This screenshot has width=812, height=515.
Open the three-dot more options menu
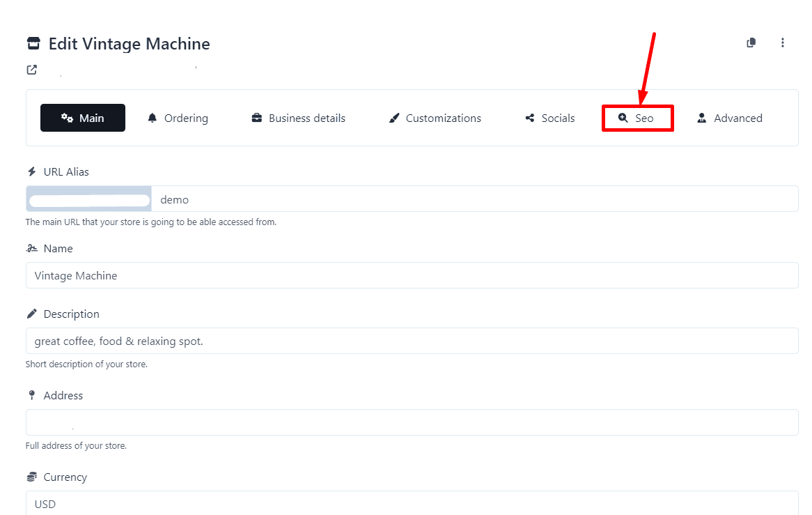point(783,43)
